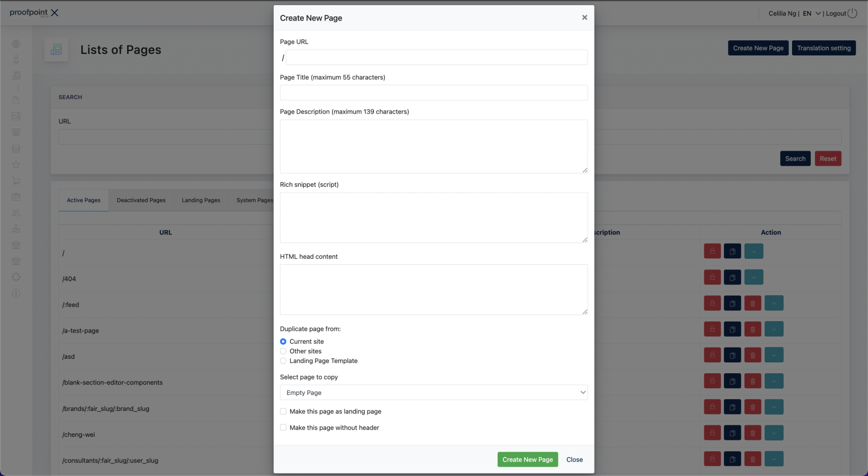Click inside the Page Description textarea
This screenshot has width=868, height=476.
click(x=433, y=147)
